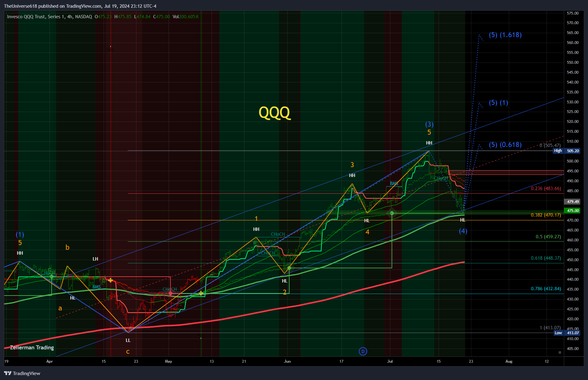
Task: Click the H475.85 high value in header
Action: tap(123, 17)
